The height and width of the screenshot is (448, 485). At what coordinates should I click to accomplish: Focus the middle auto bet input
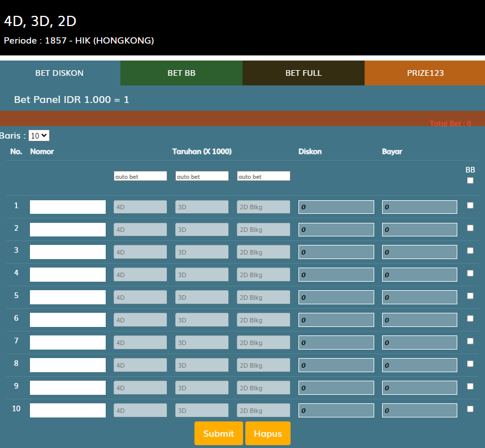pos(202,176)
